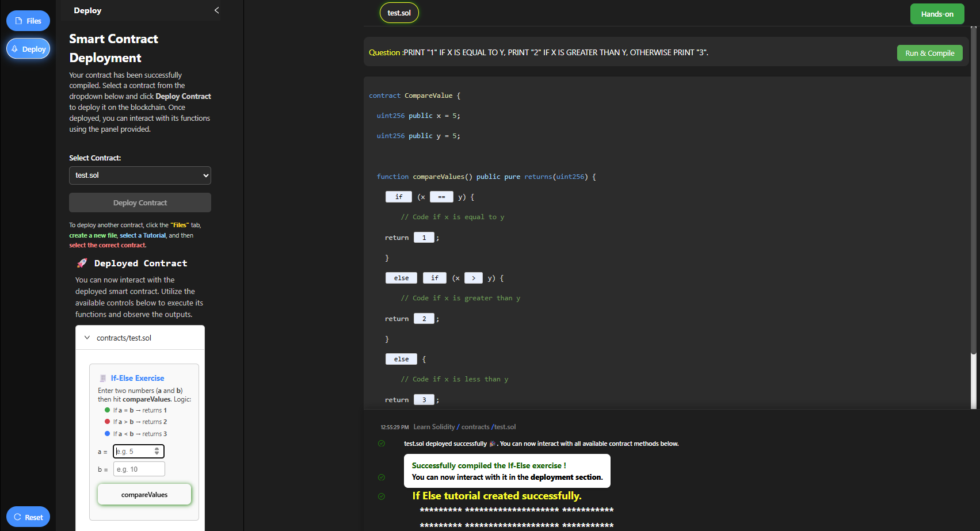The image size is (980, 531).
Task: Click the compareValues button
Action: 144,495
